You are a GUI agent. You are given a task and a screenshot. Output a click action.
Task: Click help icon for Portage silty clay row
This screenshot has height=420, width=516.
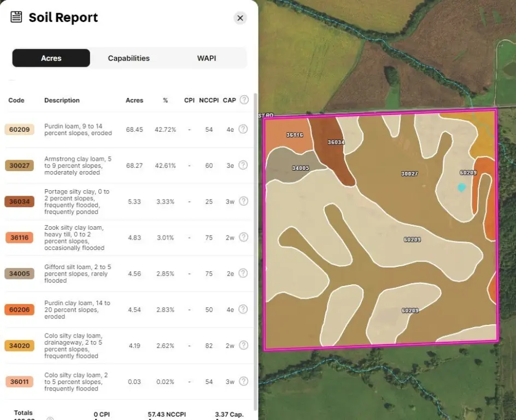tap(243, 201)
